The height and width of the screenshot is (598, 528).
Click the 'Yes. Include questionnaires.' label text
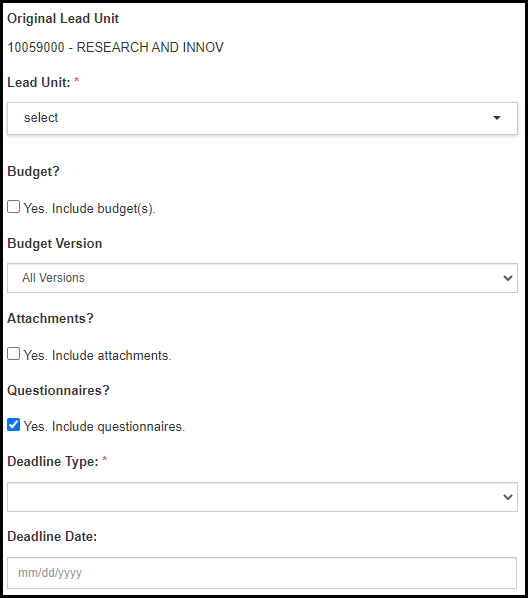104,426
